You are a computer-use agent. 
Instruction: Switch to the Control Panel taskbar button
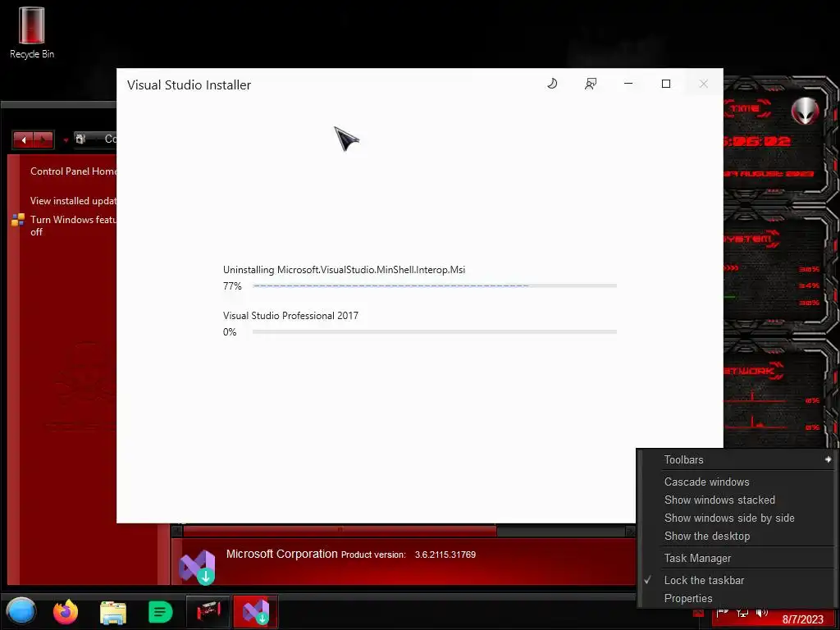[208, 611]
